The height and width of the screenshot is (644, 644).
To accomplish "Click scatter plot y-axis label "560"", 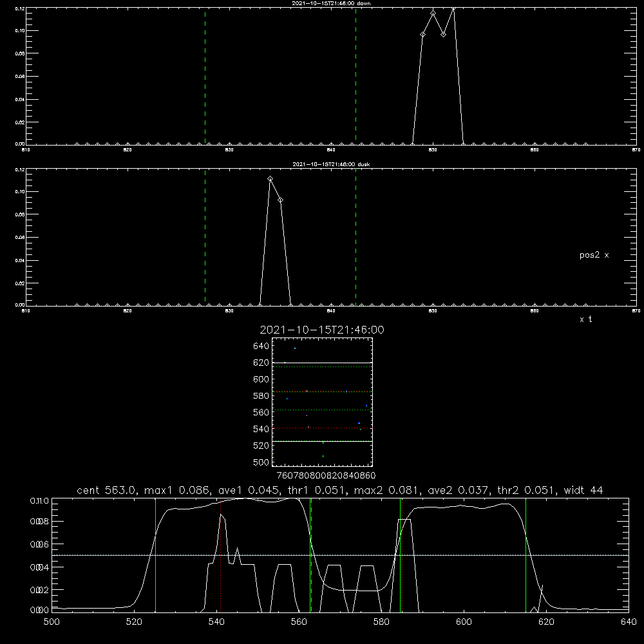I will [261, 412].
